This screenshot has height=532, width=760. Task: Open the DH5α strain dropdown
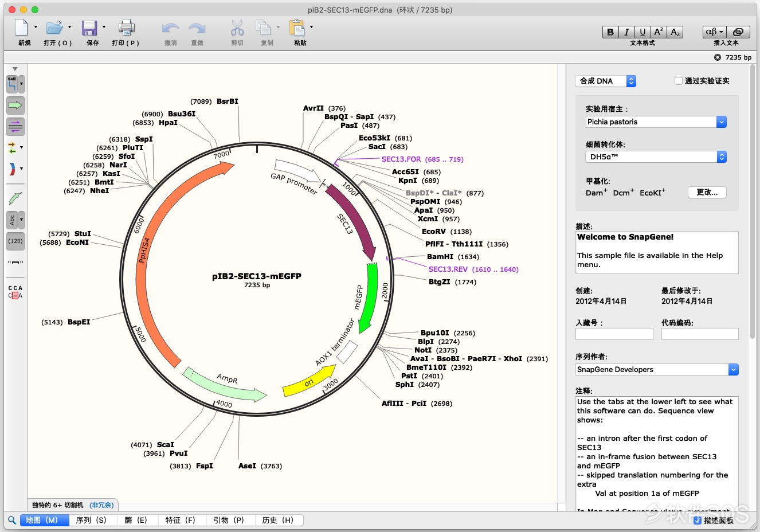tap(656, 157)
